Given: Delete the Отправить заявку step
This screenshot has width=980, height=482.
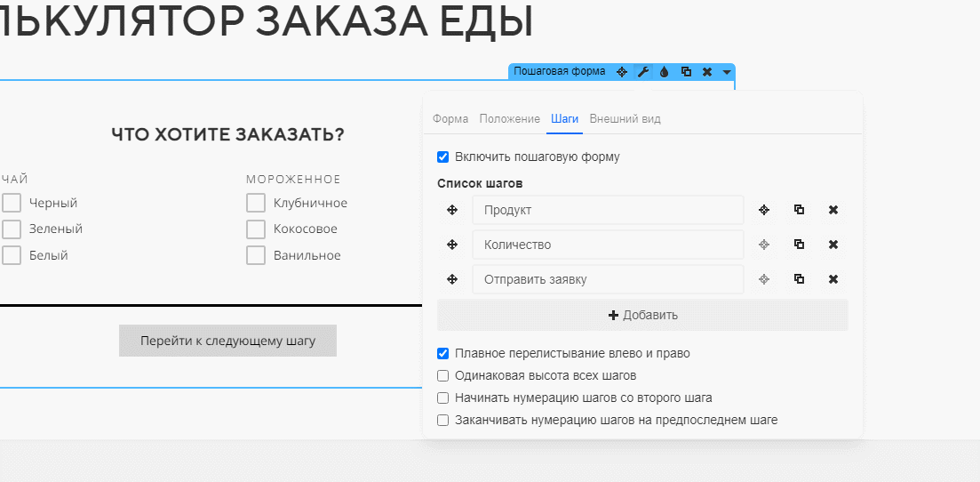Looking at the screenshot, I should [833, 279].
